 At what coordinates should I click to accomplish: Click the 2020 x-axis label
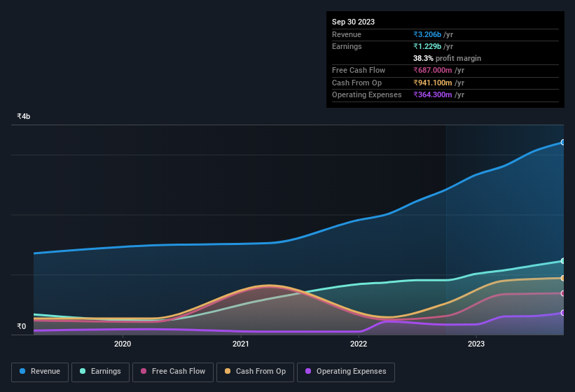(x=123, y=344)
